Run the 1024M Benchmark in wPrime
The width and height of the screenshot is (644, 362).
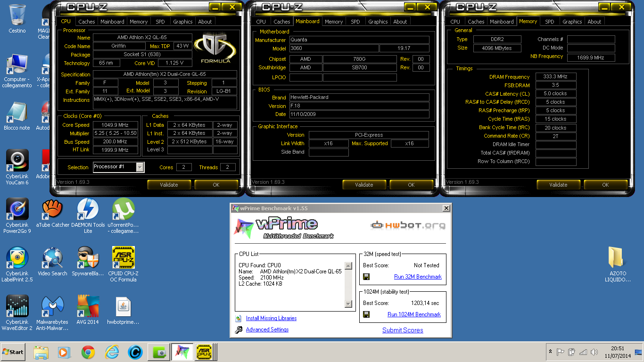click(x=414, y=314)
